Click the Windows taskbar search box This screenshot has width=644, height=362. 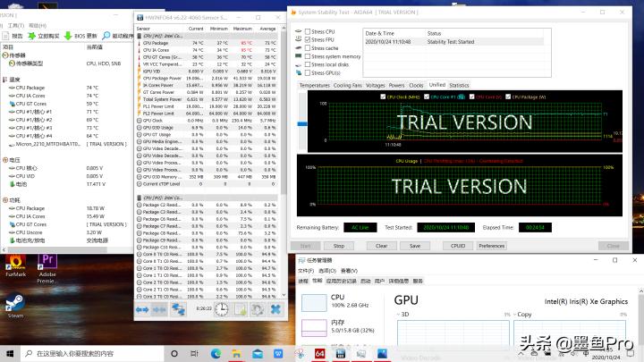[x=85, y=354]
